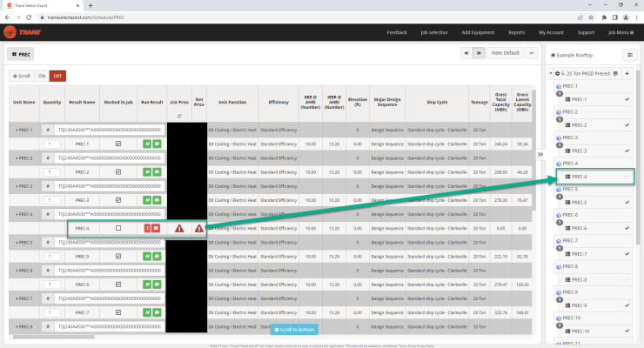Viewport: 644px width, 348px height.
Task: Click the Scroll to bottom button
Action: pos(294,330)
